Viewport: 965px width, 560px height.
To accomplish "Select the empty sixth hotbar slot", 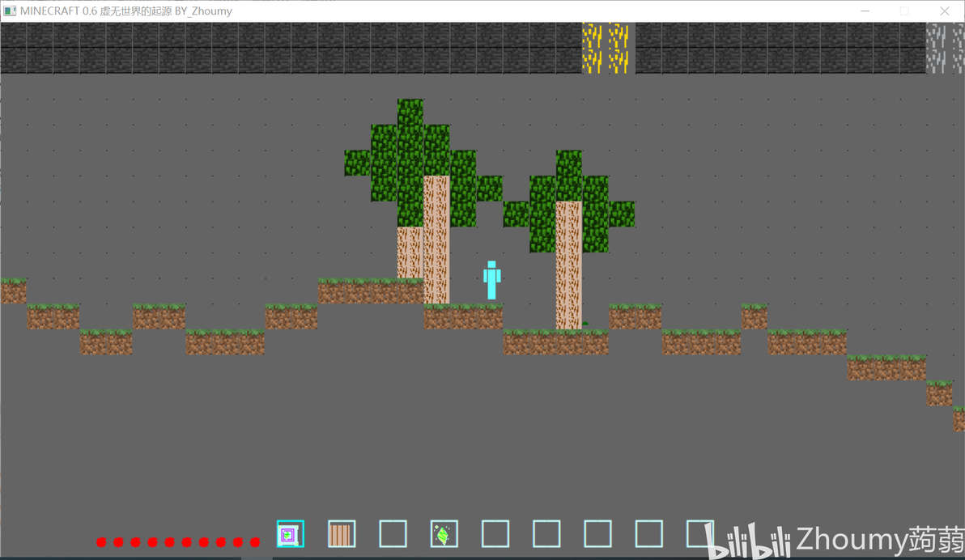I will (x=546, y=533).
